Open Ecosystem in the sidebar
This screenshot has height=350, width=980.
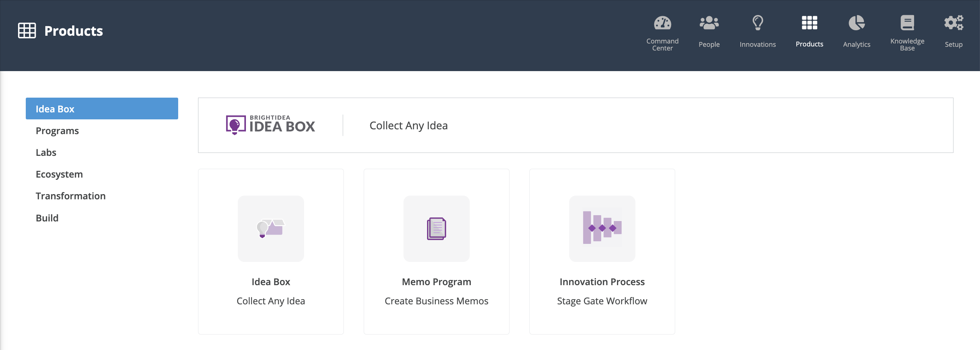59,174
